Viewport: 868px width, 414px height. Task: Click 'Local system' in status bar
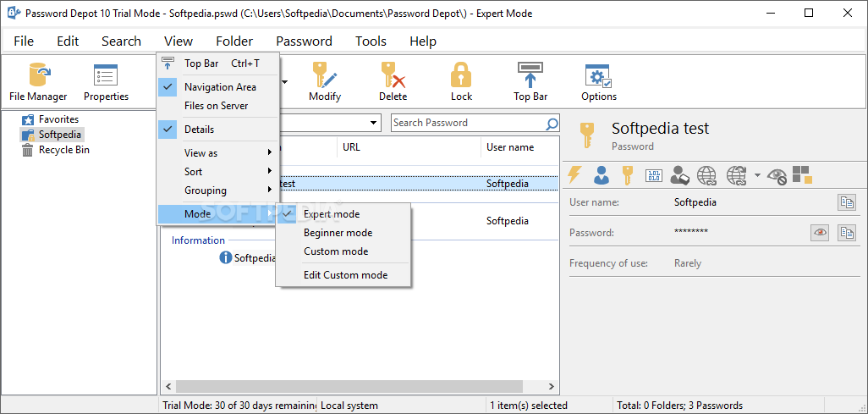tap(349, 406)
